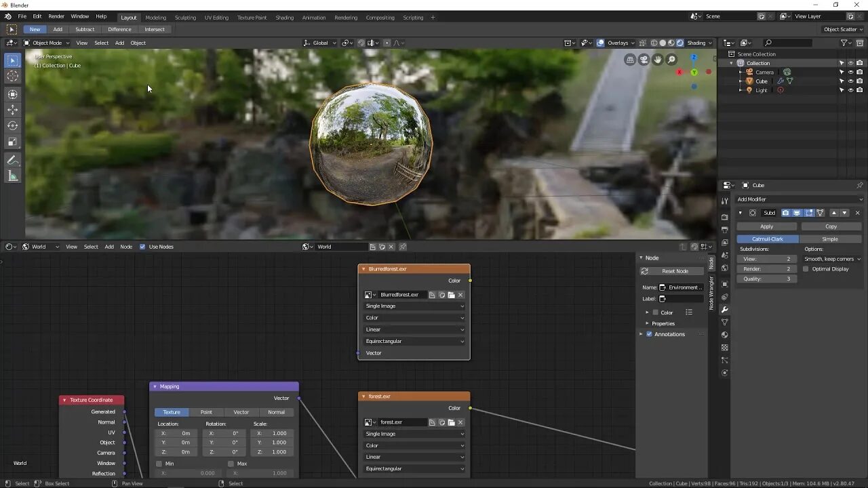Expand the Equirectangular projection dropdown on Blurredforest.exr
Screen dimensions: 868x488
pos(414,341)
